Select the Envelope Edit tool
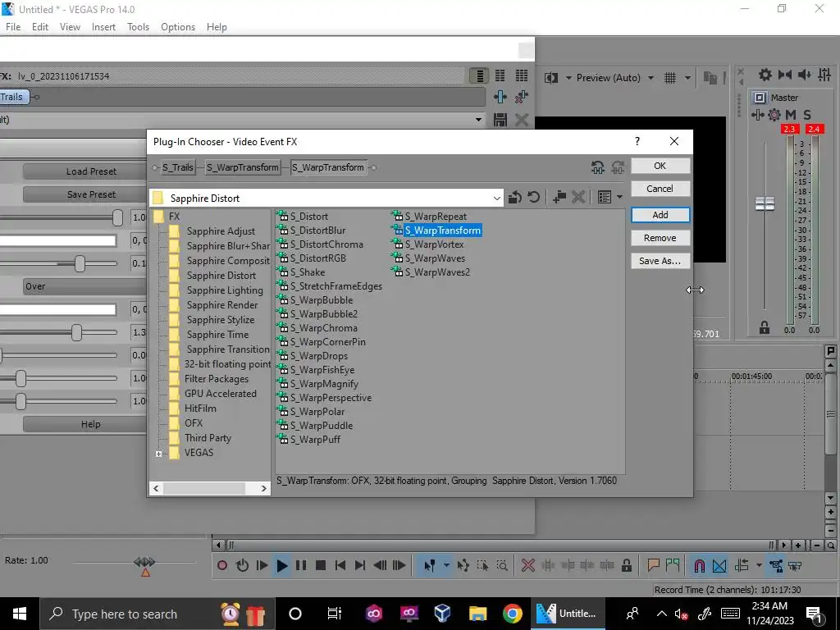The height and width of the screenshot is (630, 840). click(463, 565)
